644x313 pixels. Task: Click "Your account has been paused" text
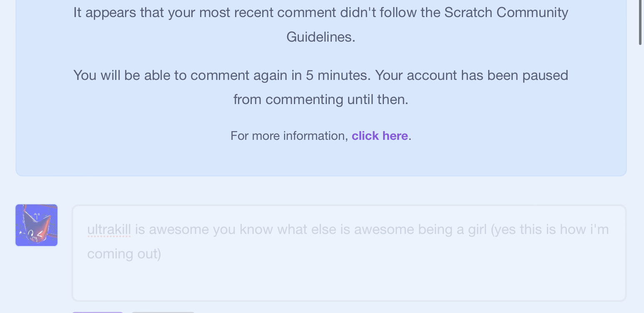(471, 75)
